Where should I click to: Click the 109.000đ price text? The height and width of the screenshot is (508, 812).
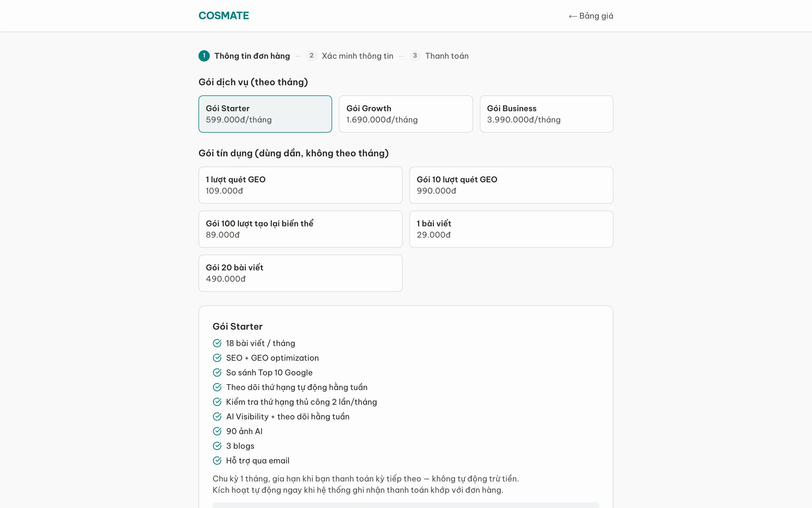224,191
